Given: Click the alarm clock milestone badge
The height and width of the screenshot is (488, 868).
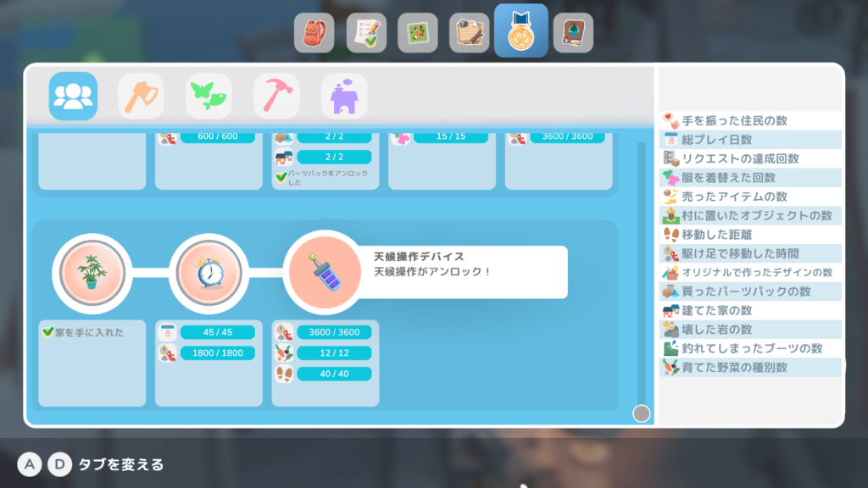Looking at the screenshot, I should 209,274.
